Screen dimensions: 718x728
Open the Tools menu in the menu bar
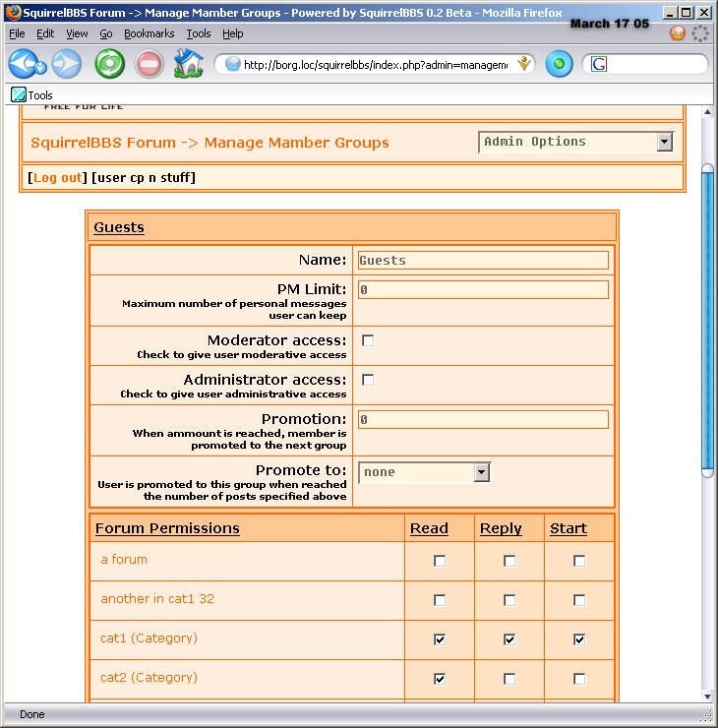point(198,33)
